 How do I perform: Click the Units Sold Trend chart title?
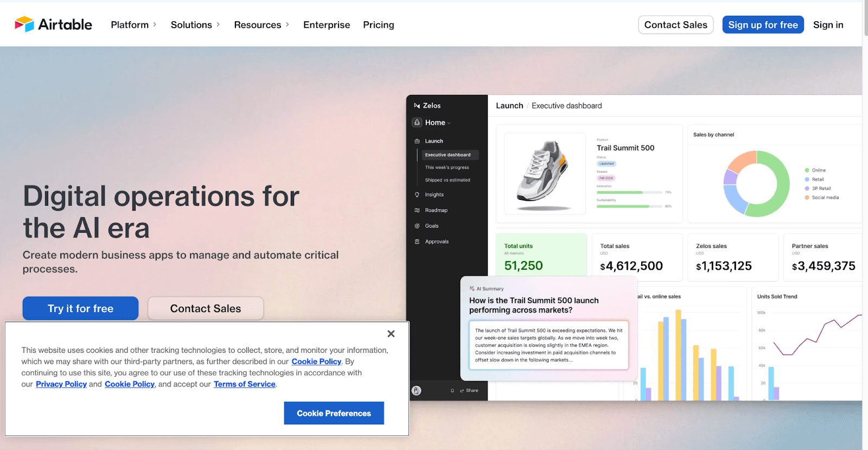click(x=777, y=297)
